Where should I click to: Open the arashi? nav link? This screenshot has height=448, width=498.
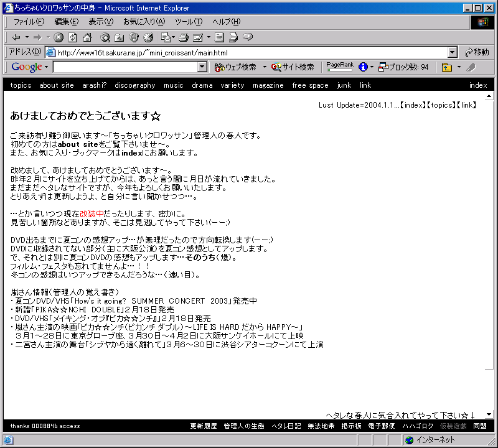click(95, 85)
